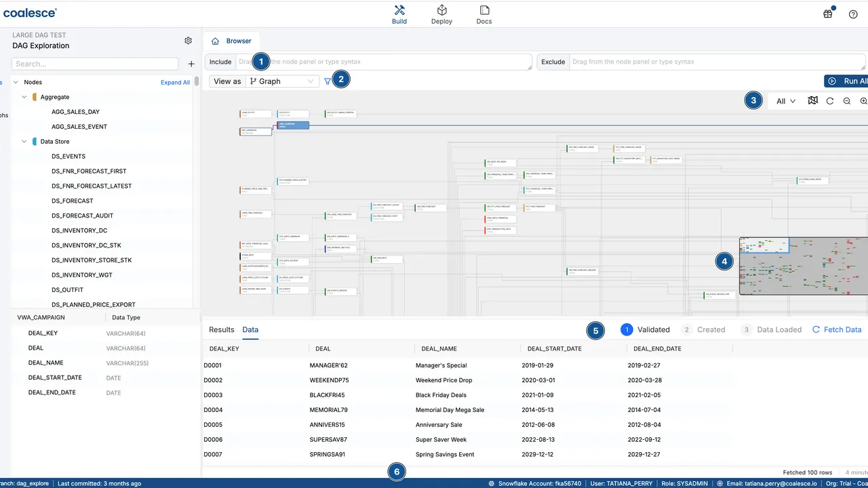Click the DEAL_NAME column header
The height and width of the screenshot is (488, 868).
pyautogui.click(x=439, y=349)
